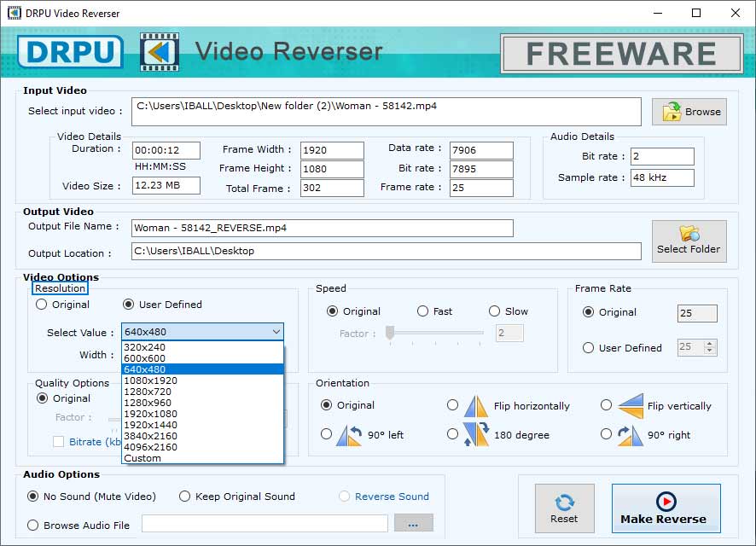This screenshot has height=546, width=756.
Task: Select the Flip horizontally radio button
Action: pyautogui.click(x=453, y=405)
